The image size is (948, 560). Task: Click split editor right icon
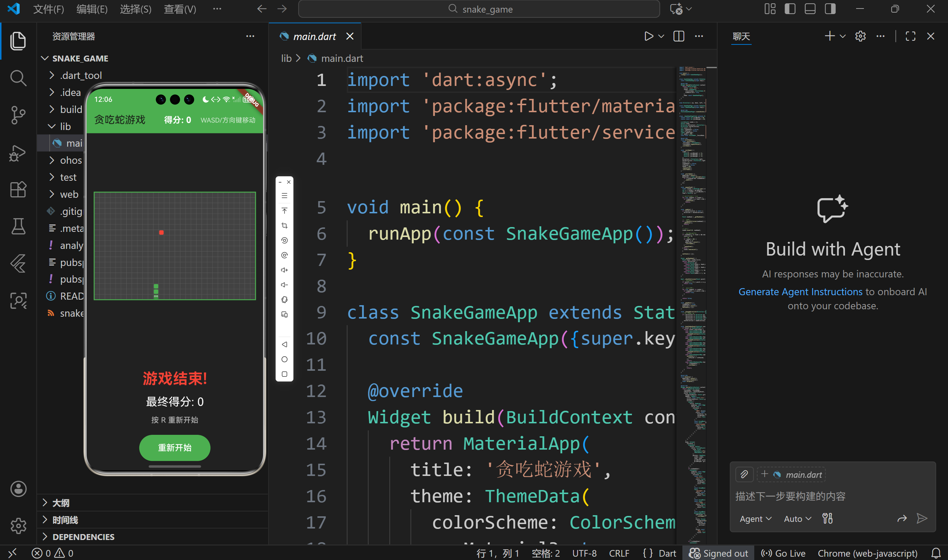click(679, 36)
